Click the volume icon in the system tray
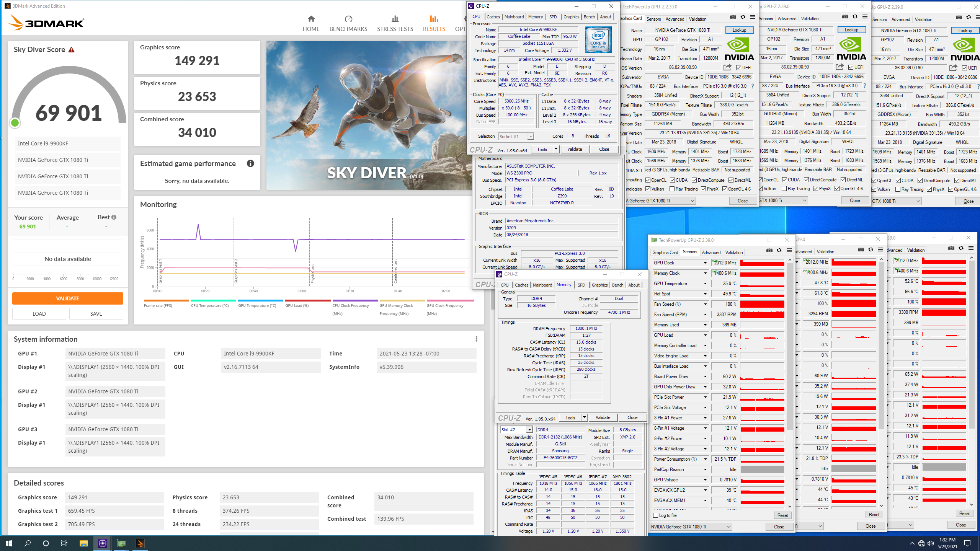Viewport: 980px width, 551px height. click(x=931, y=543)
